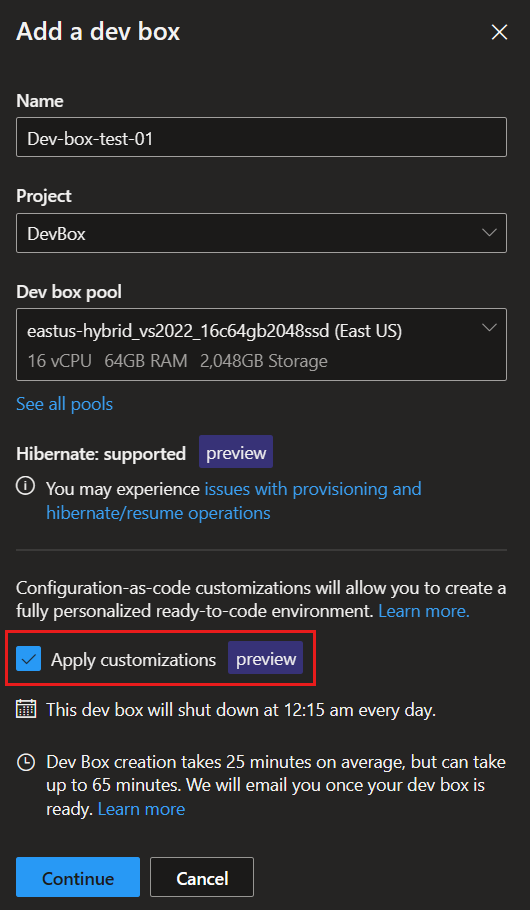Screen dimensions: 530x910
Task: Click the checkmark in Apply customizations box
Action: (28, 659)
